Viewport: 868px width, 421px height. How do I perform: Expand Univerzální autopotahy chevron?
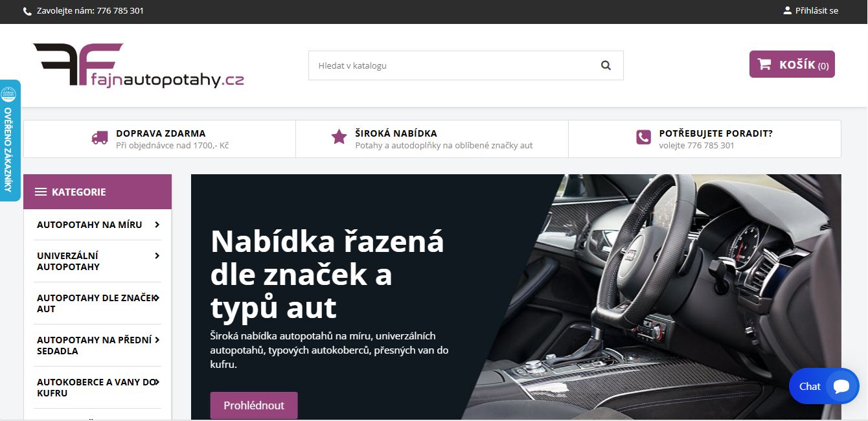[x=157, y=256]
